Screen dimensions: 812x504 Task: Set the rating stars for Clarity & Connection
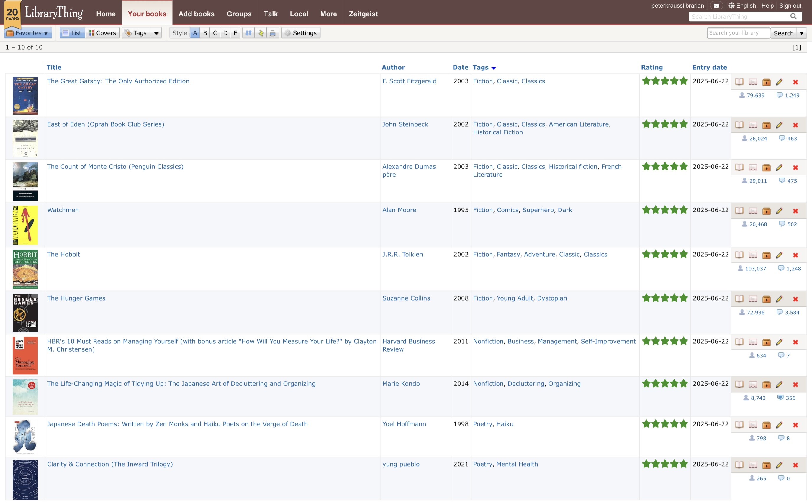click(664, 464)
